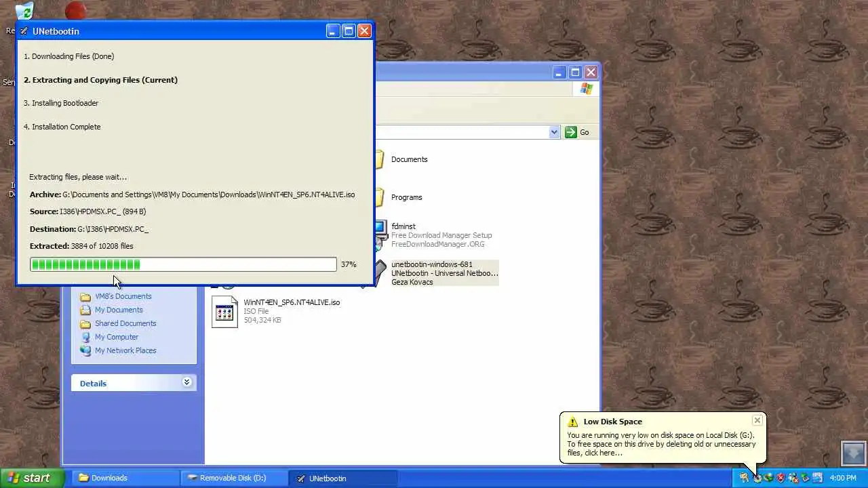Select the fdminst Free Download Manager installer
This screenshot has width=868, height=488.
tap(433, 235)
